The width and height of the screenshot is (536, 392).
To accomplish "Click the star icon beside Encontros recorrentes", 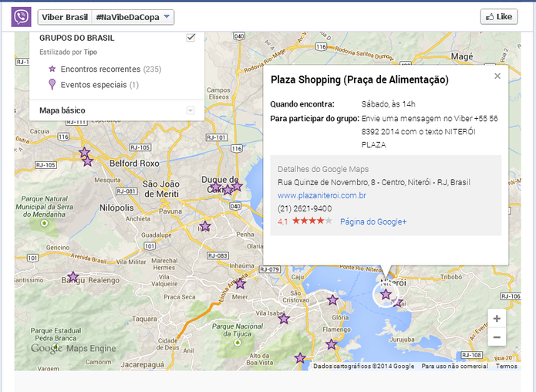I will pos(52,69).
